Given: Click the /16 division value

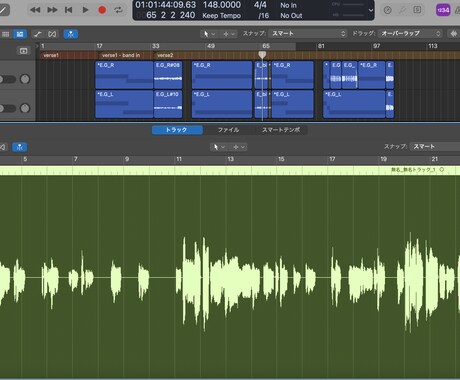Looking at the screenshot, I should pyautogui.click(x=263, y=16).
